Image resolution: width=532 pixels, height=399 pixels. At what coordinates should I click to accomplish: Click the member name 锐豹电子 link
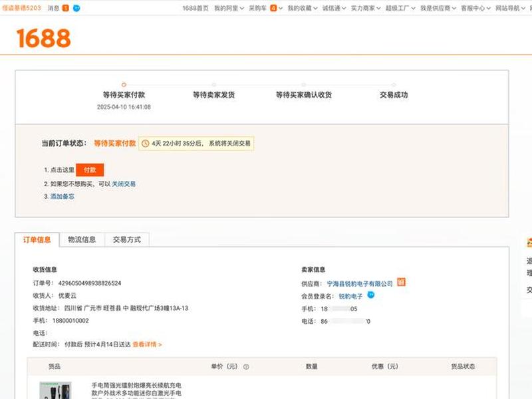(350, 296)
